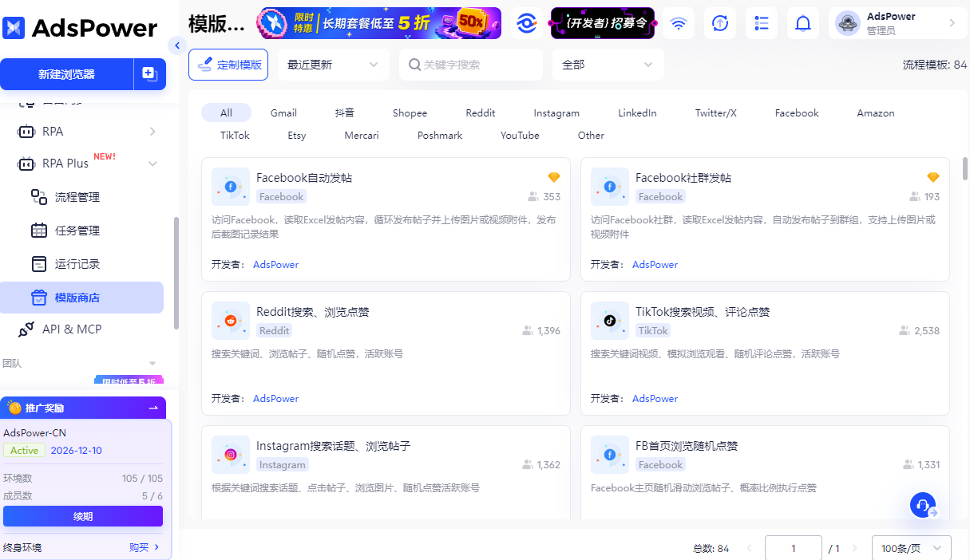Select the Amazon category tab
The image size is (970, 560).
876,112
